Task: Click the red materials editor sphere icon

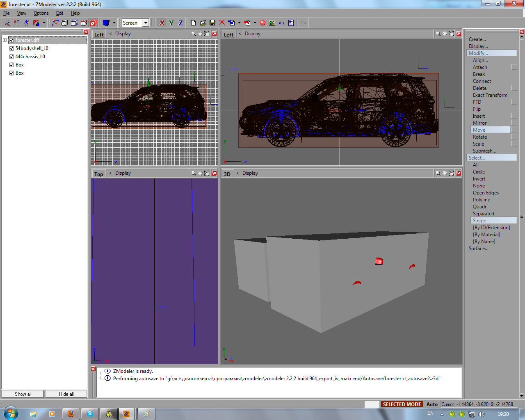Action: pyautogui.click(x=262, y=23)
